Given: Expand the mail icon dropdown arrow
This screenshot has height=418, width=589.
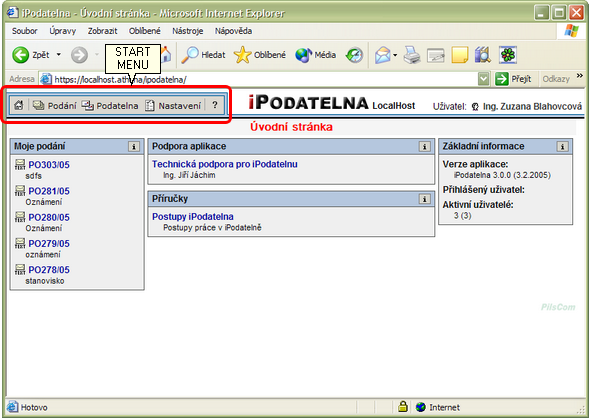Looking at the screenshot, I should [x=395, y=55].
